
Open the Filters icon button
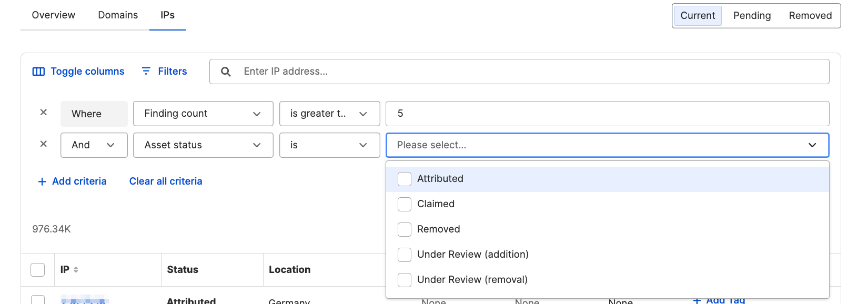click(x=146, y=71)
